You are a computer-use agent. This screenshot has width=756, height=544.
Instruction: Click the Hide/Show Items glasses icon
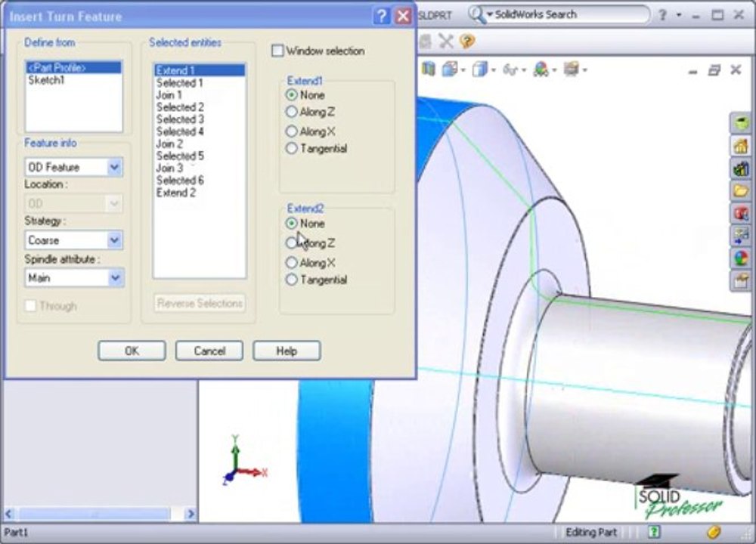[510, 70]
